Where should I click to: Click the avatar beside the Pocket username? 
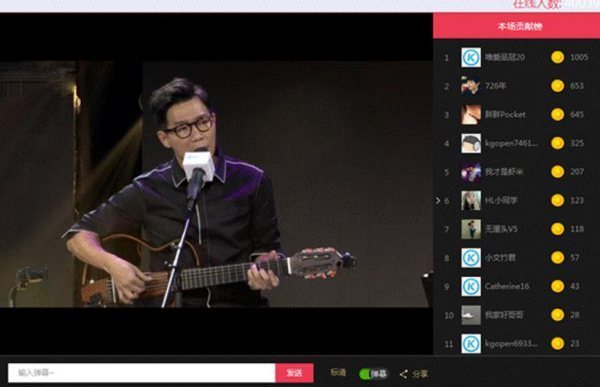pos(471,114)
